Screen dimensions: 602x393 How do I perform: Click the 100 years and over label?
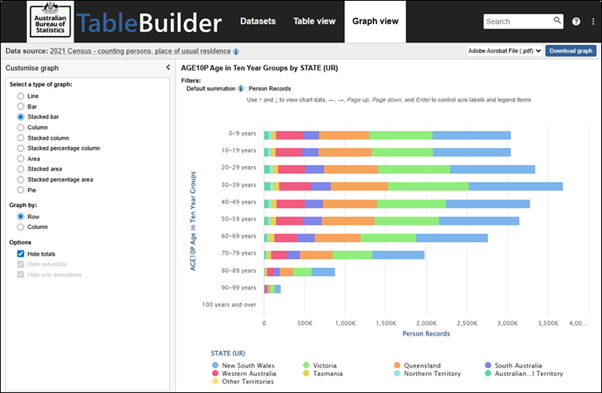[229, 305]
